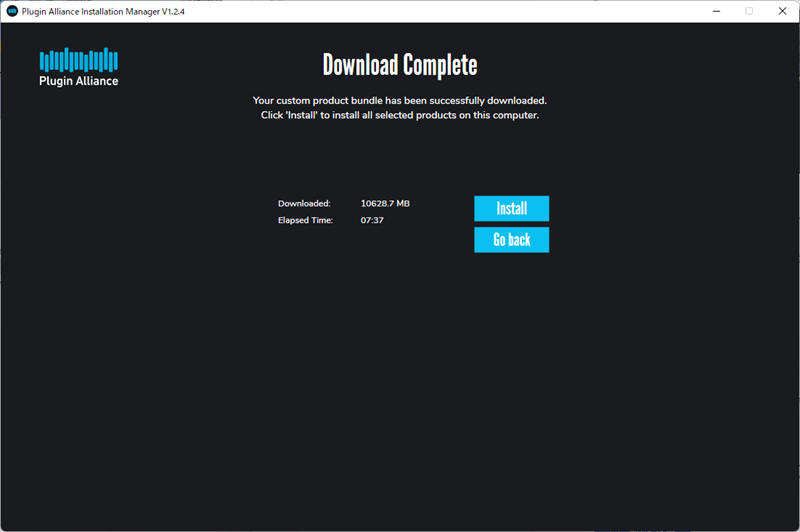800x532 pixels.
Task: Click the app icon in title bar
Action: point(12,11)
